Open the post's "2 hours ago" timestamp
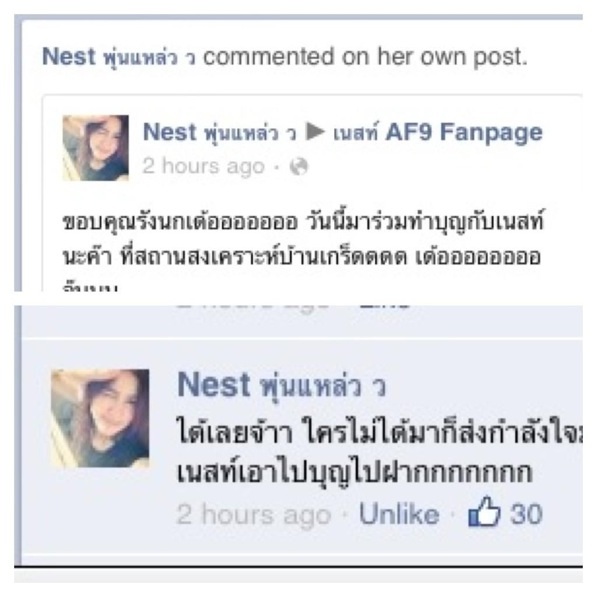 point(203,166)
